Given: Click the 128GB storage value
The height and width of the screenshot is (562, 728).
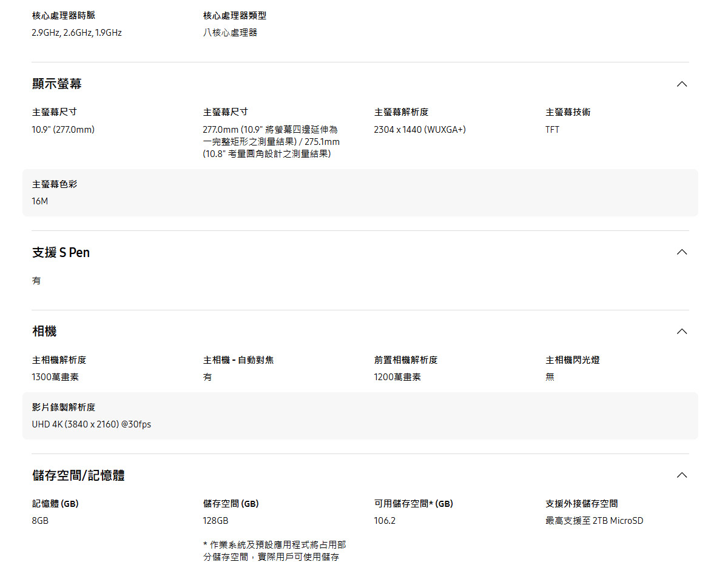Looking at the screenshot, I should pos(215,521).
